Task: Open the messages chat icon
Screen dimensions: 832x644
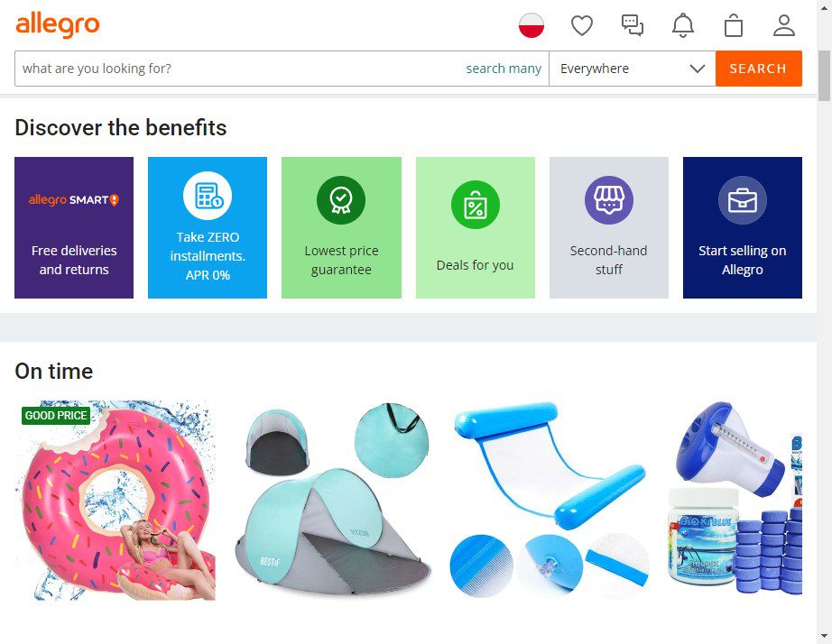Action: (633, 25)
